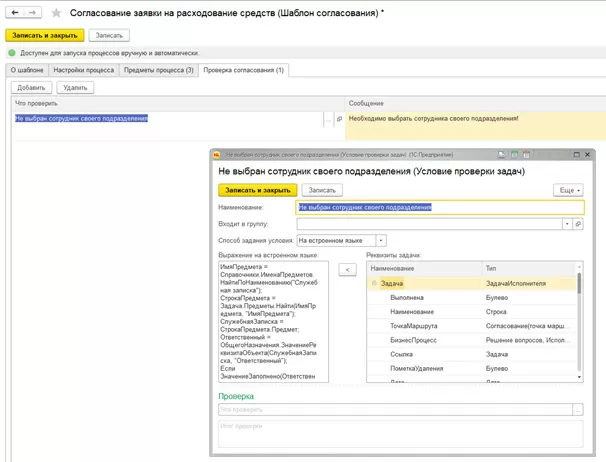Open linked item icon in "Что проверить" row

339,119
